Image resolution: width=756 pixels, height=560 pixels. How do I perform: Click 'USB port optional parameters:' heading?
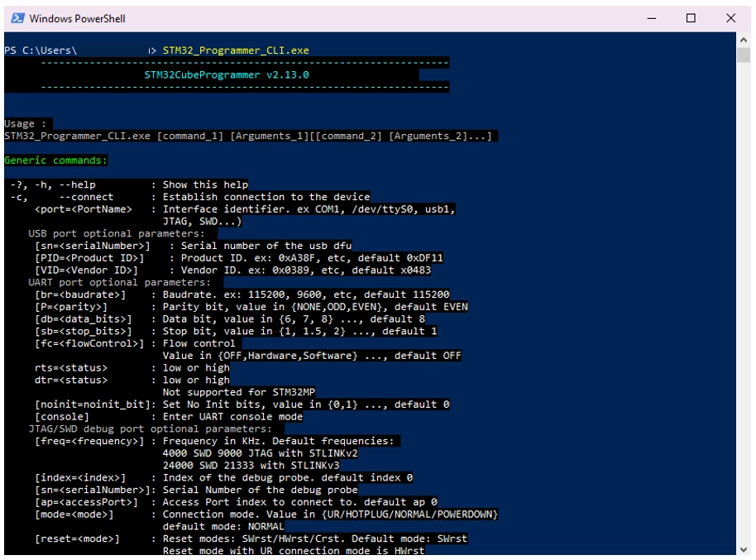[x=116, y=233]
